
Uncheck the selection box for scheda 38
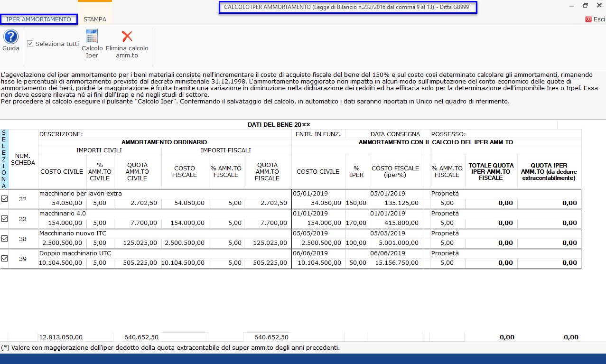coord(5,239)
